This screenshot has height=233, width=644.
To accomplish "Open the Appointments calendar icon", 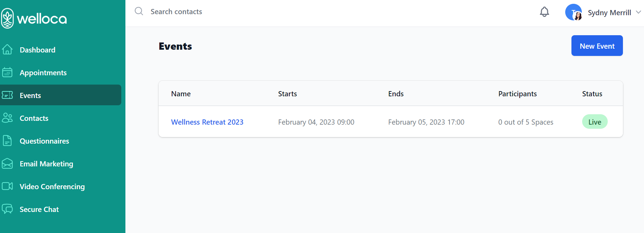I will pyautogui.click(x=7, y=72).
